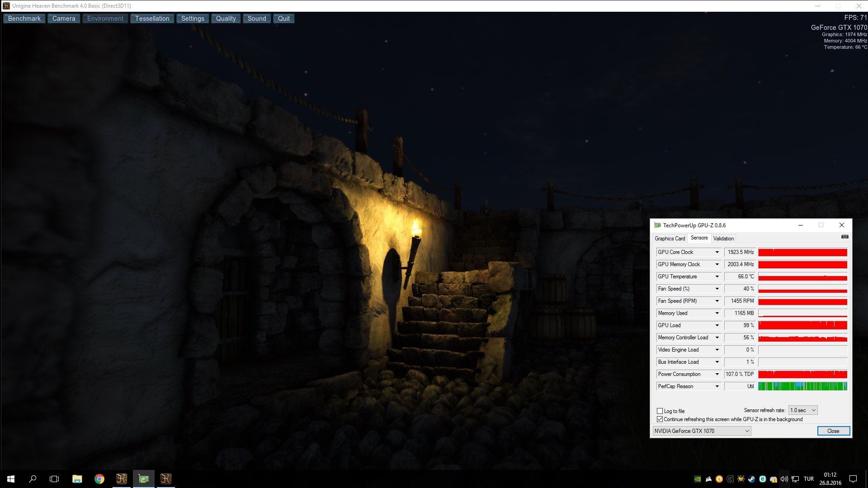This screenshot has width=868, height=488.
Task: Click the 107.0 % TDP value
Action: coord(740,374)
